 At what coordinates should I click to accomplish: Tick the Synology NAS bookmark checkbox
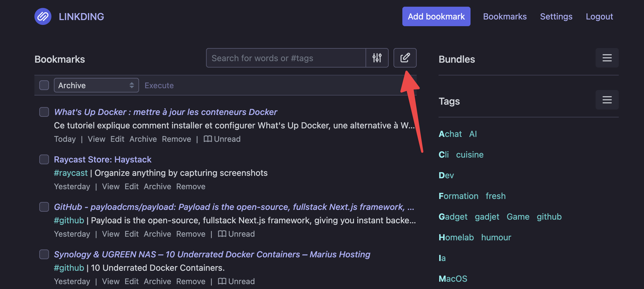click(x=44, y=254)
